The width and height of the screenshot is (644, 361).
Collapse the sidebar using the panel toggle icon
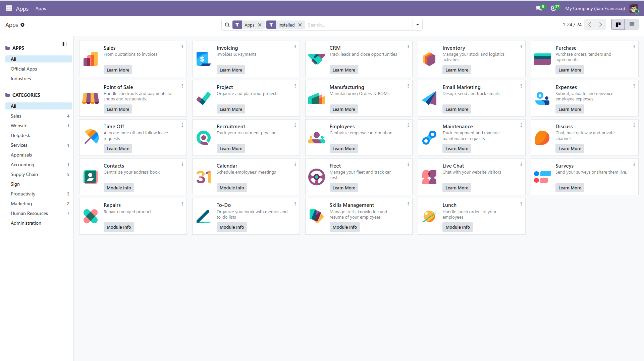pos(65,44)
